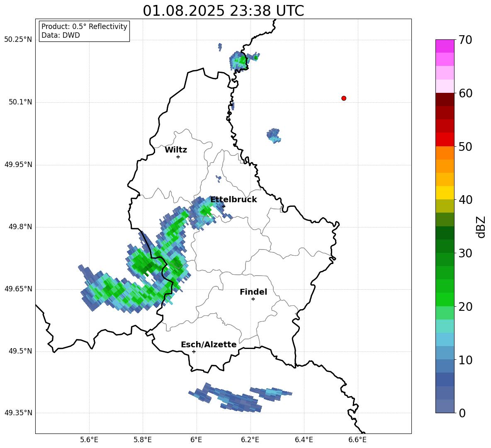Image resolution: width=491 pixels, height=448 pixels.
Task: Click the Esch/Alzette station cross marker
Action: [x=194, y=351]
